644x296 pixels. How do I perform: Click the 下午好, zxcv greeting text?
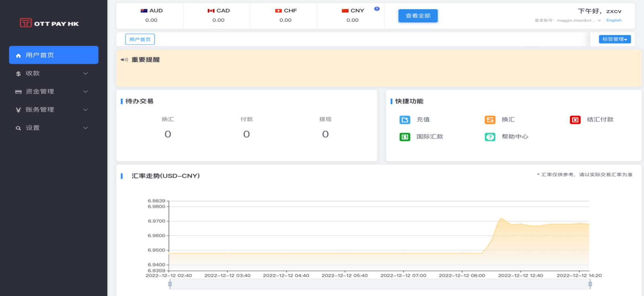click(600, 11)
